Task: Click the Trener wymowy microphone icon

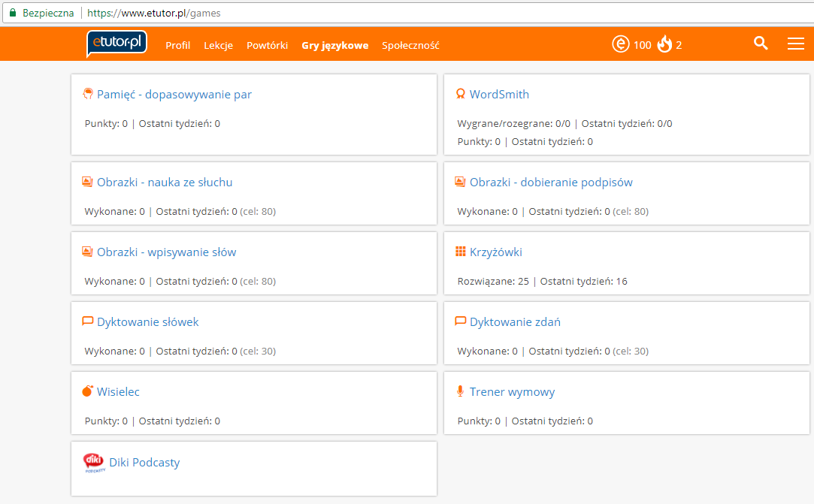Action: [461, 391]
